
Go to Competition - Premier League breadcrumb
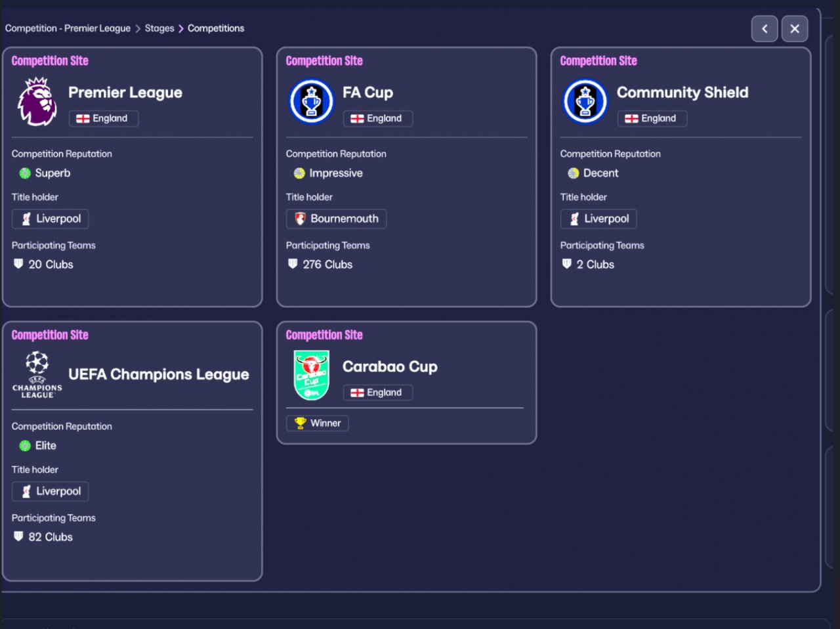(x=68, y=28)
